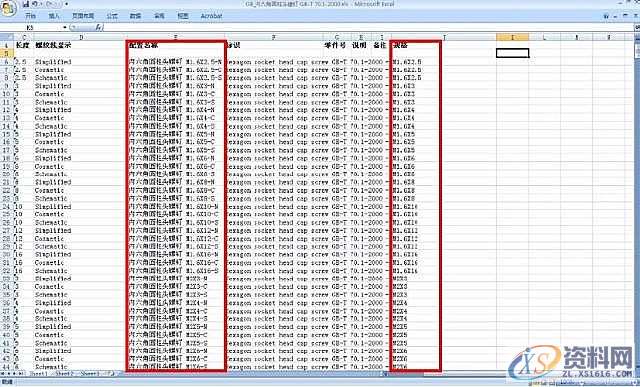Switch to the 开始 ribbon tab
This screenshot has height=387, width=640.
(30, 16)
